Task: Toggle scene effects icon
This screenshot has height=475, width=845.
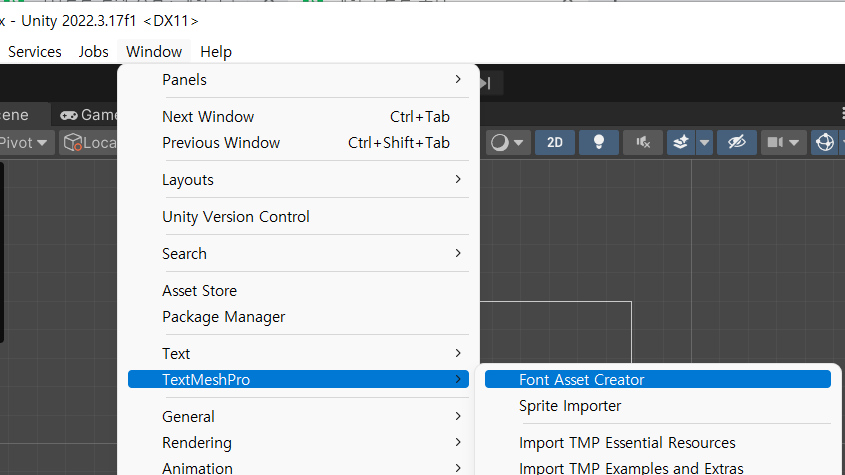Action: tap(681, 143)
